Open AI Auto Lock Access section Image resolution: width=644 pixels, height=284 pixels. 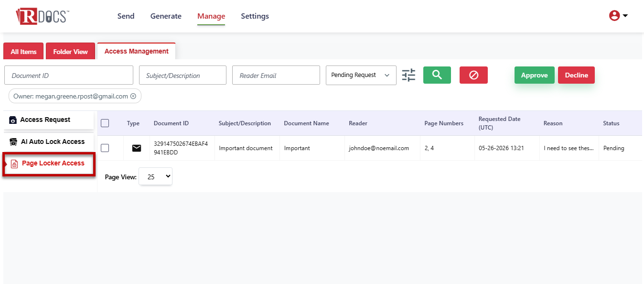(x=48, y=142)
